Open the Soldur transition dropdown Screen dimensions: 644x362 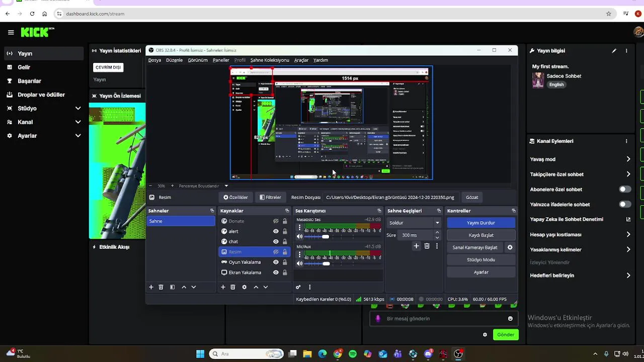coord(414,223)
